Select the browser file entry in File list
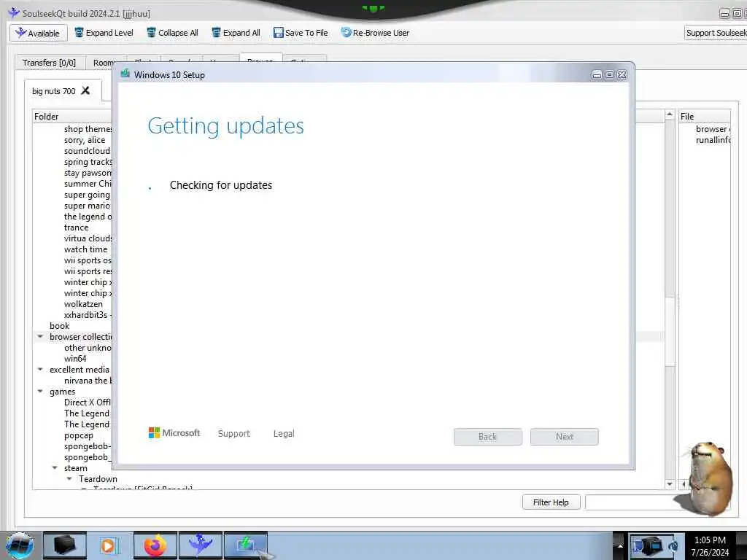This screenshot has width=747, height=560. point(713,129)
